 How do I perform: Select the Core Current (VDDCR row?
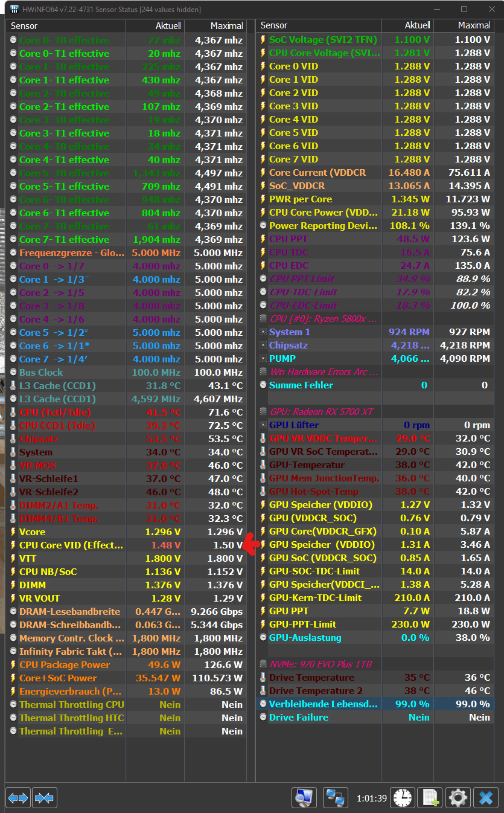(375, 173)
